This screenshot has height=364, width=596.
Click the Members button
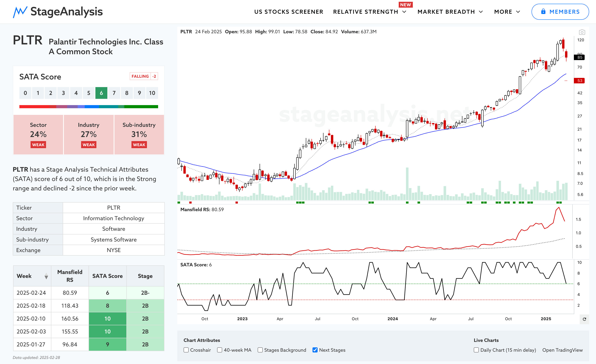(x=560, y=12)
